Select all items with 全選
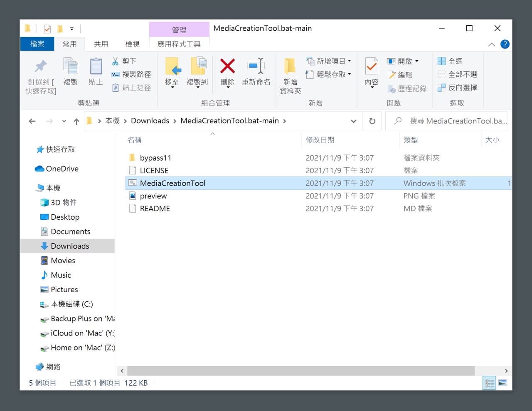 [x=450, y=61]
